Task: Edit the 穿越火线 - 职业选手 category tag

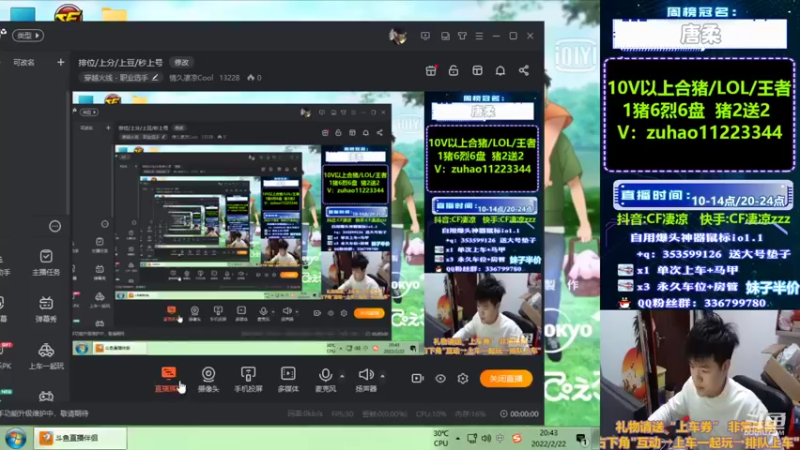Action: 120,78
